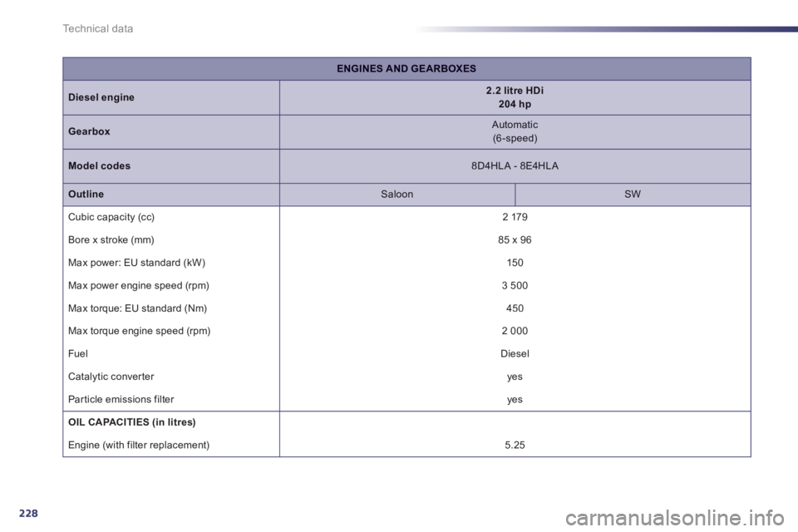Click the '204 hp' power text
The image size is (798, 532).
pyautogui.click(x=515, y=105)
